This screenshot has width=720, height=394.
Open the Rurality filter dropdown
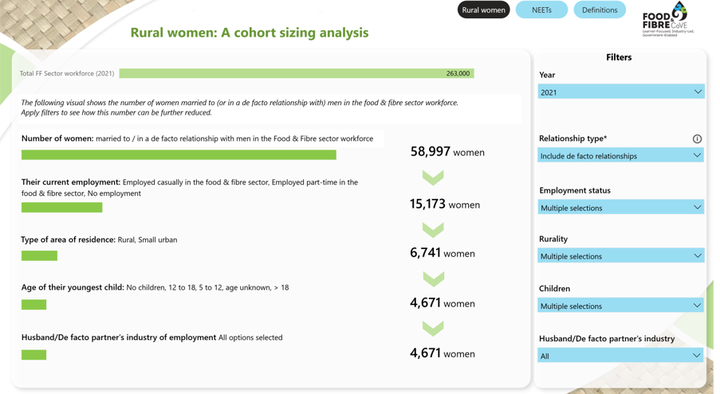click(x=620, y=256)
